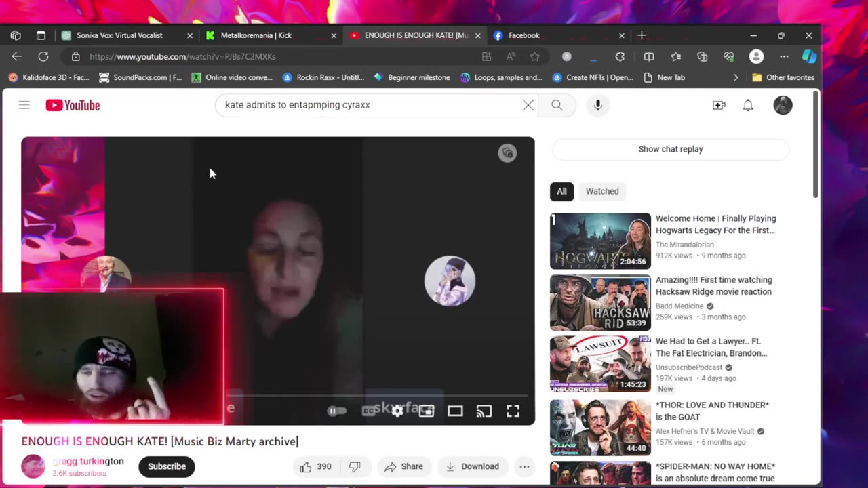Go to YouTube home via logo
The image size is (868, 488).
73,105
